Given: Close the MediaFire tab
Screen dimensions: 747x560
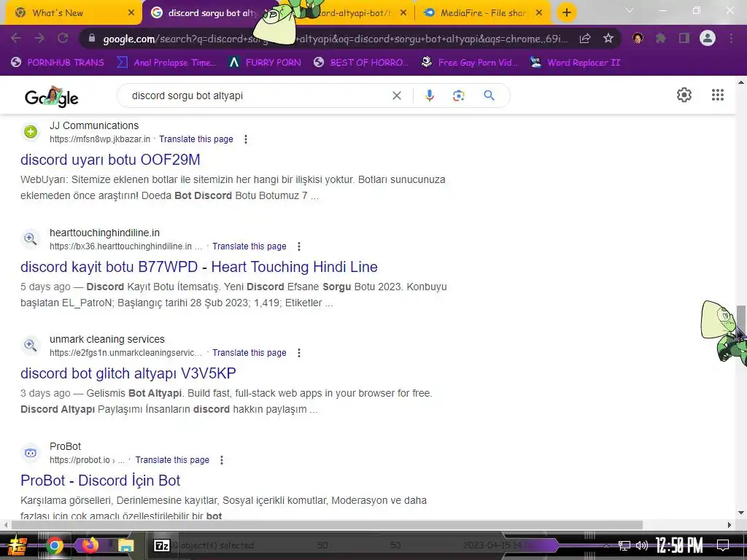Looking at the screenshot, I should tap(539, 13).
